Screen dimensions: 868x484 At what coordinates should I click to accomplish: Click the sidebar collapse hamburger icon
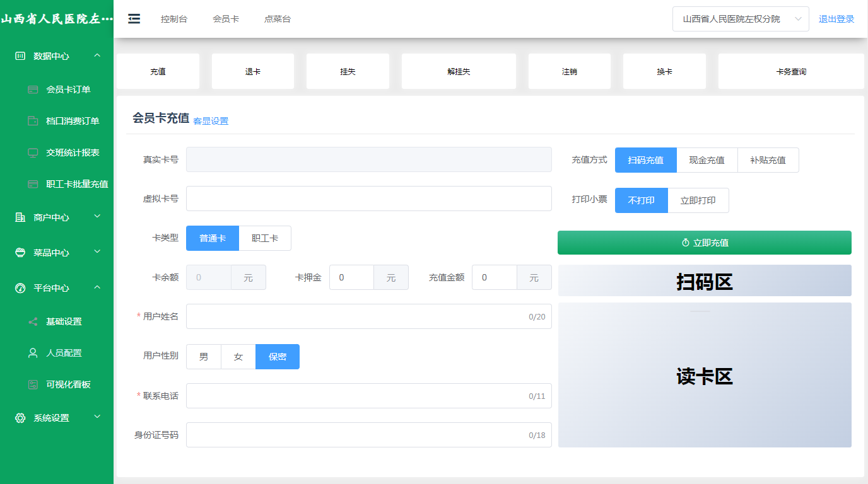(134, 19)
